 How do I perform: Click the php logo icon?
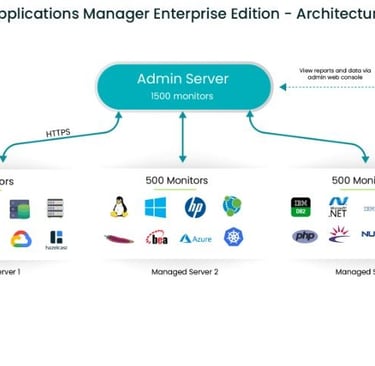305,236
